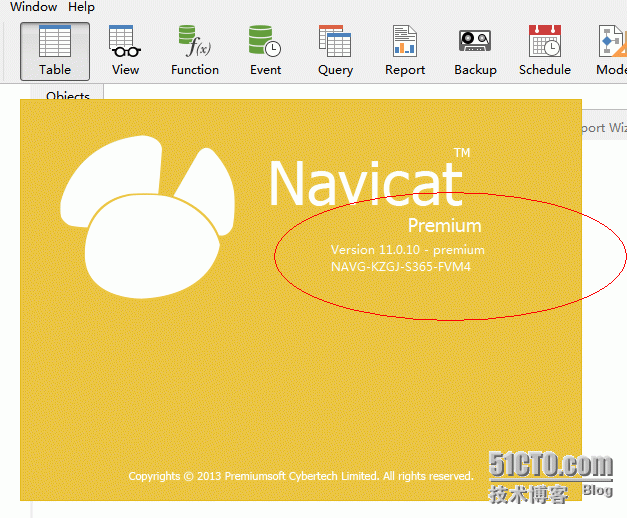Click the NAVG-KZGJ-S365-FVM4 license key text
Image resolution: width=627 pixels, height=518 pixels.
point(401,267)
